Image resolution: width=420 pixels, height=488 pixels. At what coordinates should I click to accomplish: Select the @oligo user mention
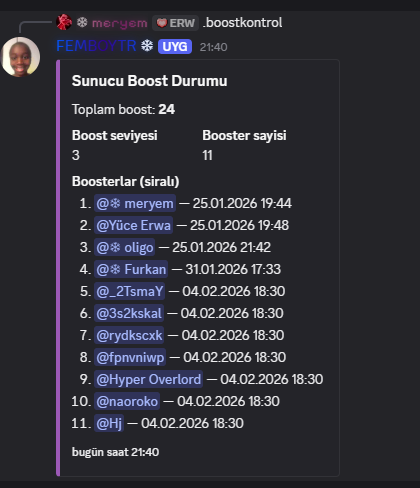(125, 247)
